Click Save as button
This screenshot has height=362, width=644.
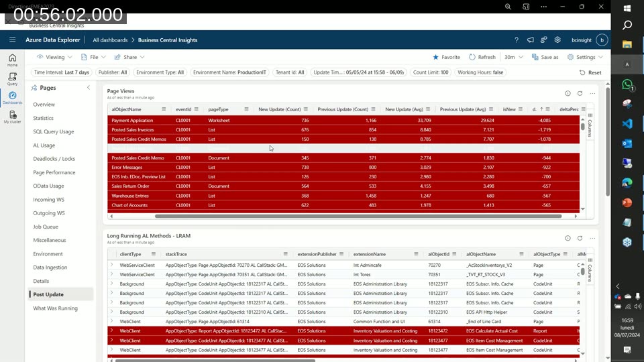click(545, 57)
